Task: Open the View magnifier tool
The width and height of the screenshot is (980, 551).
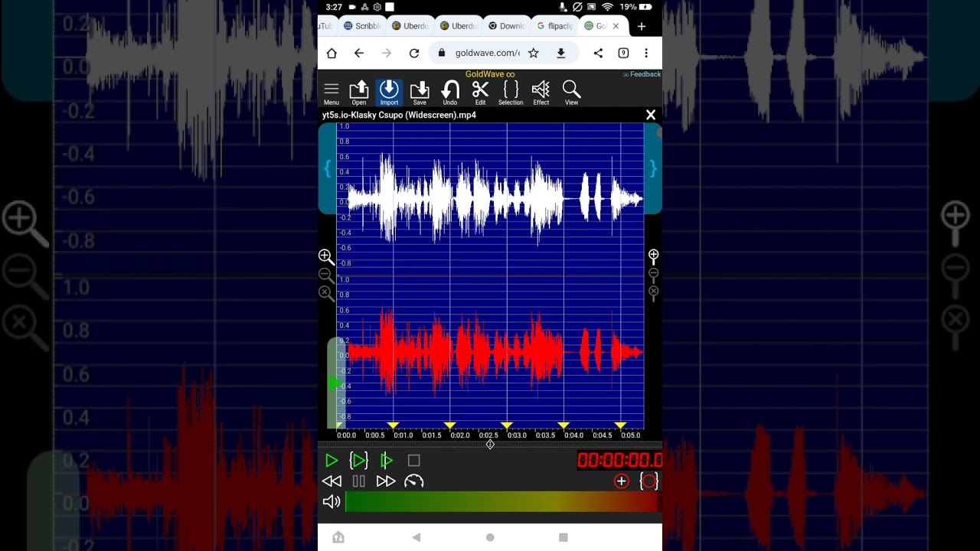Action: click(571, 93)
